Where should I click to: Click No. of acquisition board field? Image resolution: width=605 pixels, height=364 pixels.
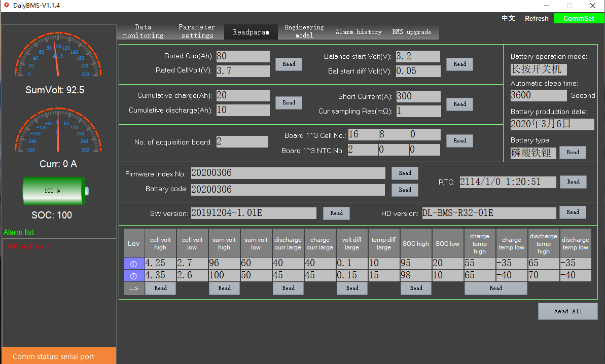(x=242, y=141)
